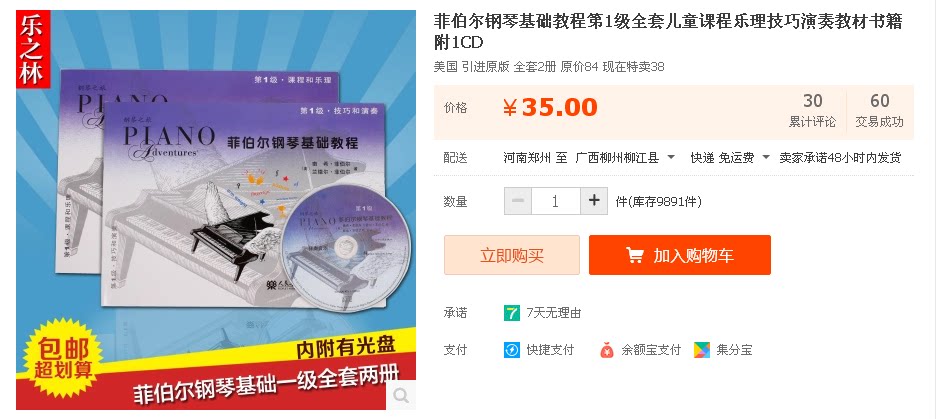This screenshot has height=419, width=946.
Task: Expand the 广西柳州柳江县 destination dropdown
Action: (625, 158)
